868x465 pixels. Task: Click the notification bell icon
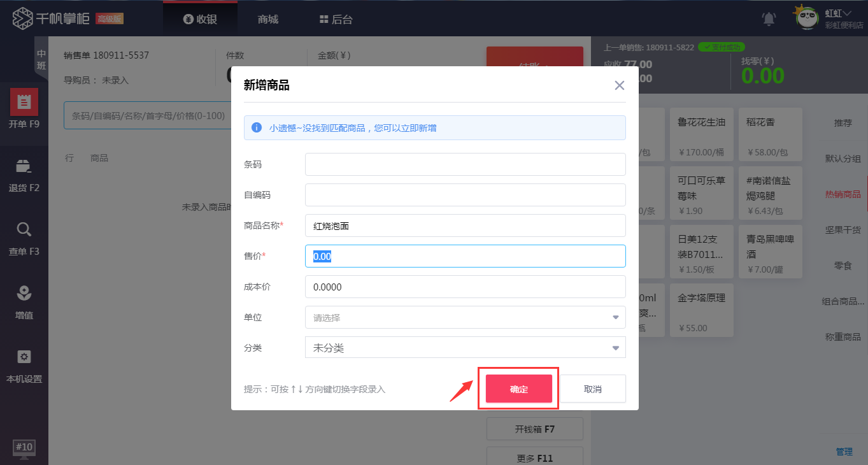768,18
